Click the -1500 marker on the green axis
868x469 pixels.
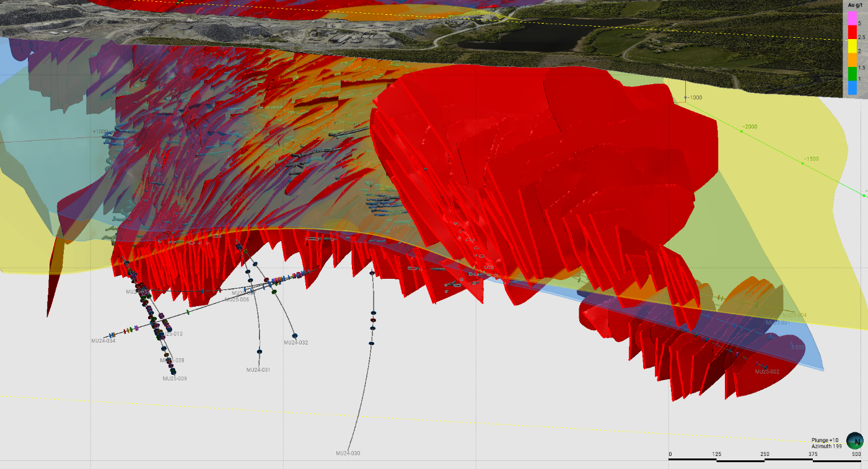point(811,159)
